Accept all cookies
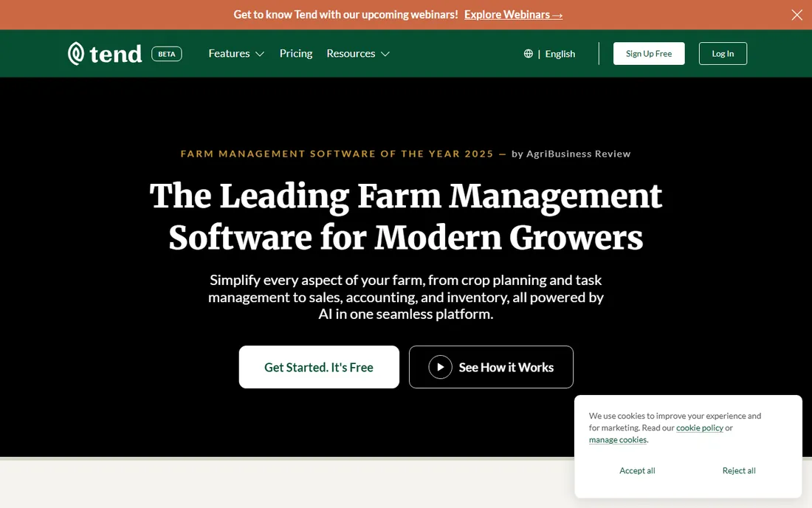Image resolution: width=812 pixels, height=508 pixels. (x=637, y=471)
